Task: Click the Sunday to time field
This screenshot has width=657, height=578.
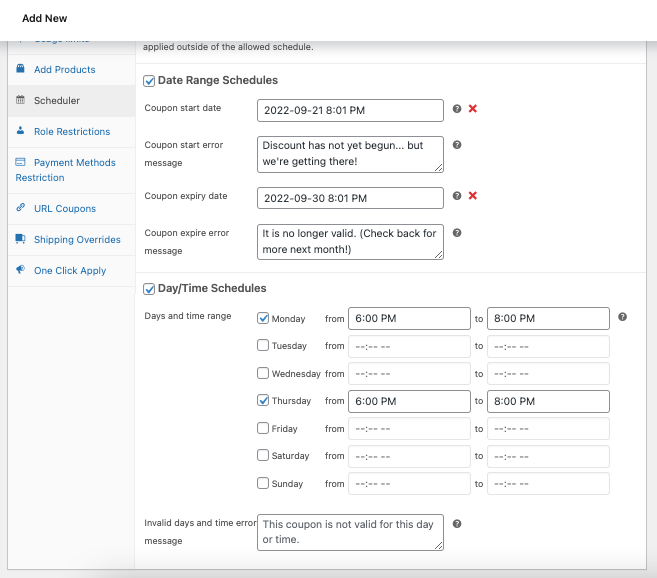Action: pos(548,484)
